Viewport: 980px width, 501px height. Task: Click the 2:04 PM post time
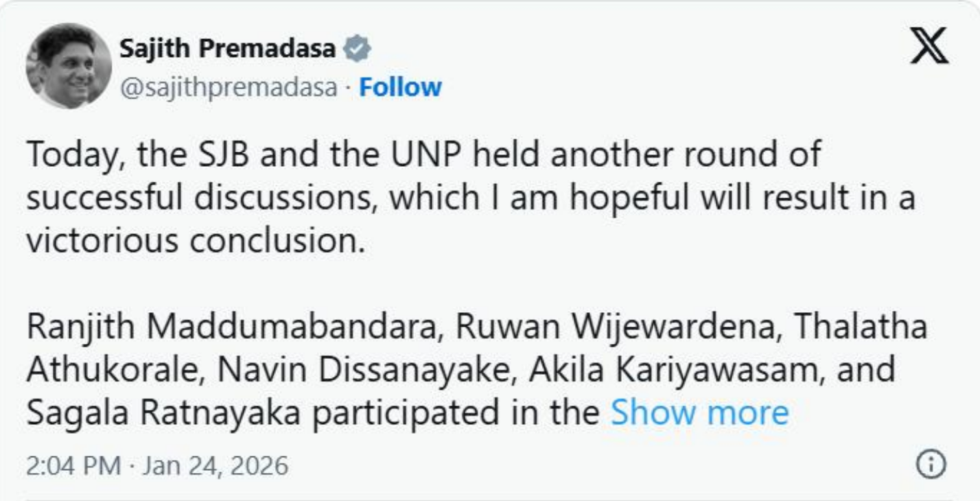click(74, 466)
